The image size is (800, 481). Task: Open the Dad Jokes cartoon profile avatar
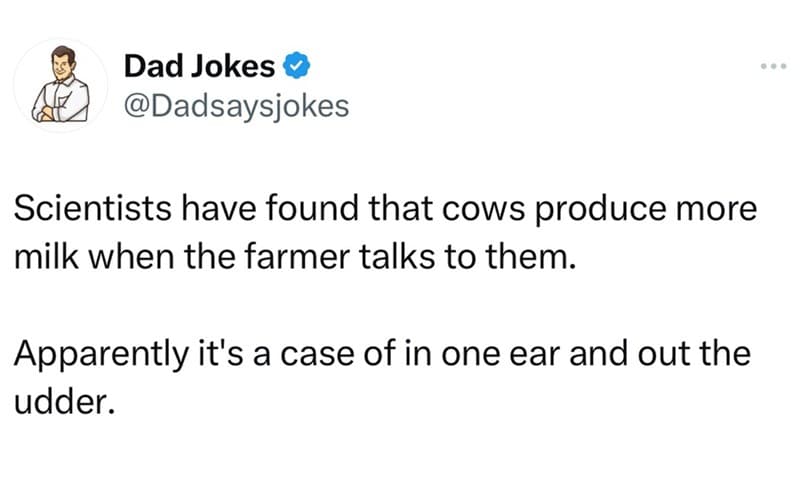point(60,85)
